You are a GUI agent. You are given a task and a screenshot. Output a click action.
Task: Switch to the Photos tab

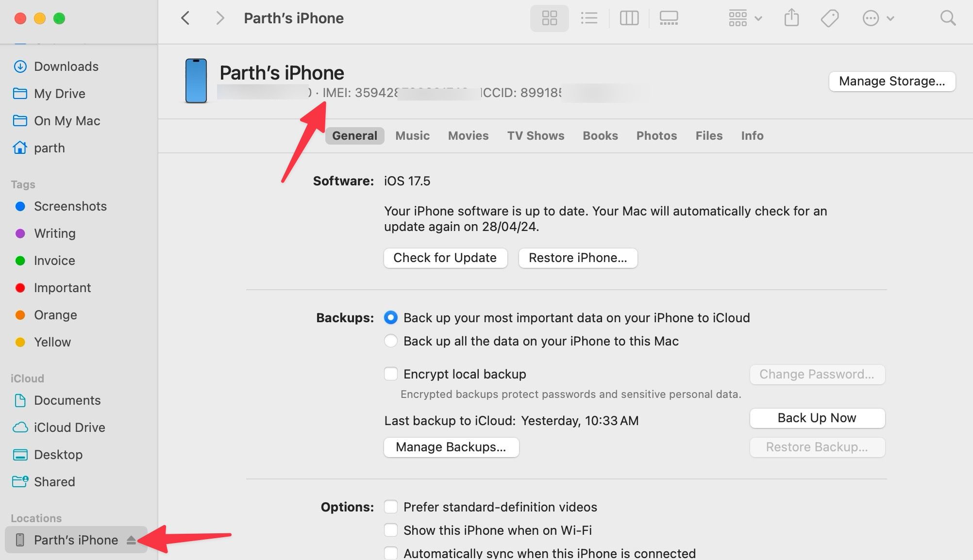(x=656, y=136)
